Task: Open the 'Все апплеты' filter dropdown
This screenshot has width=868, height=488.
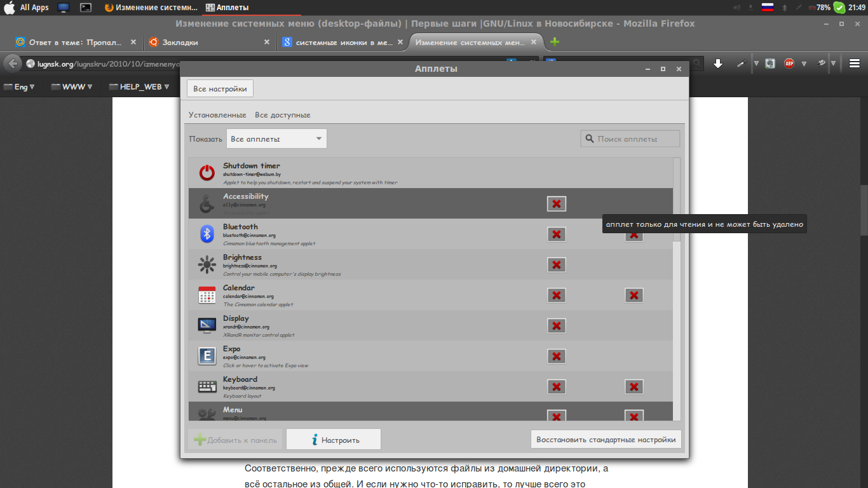Action: pos(276,139)
